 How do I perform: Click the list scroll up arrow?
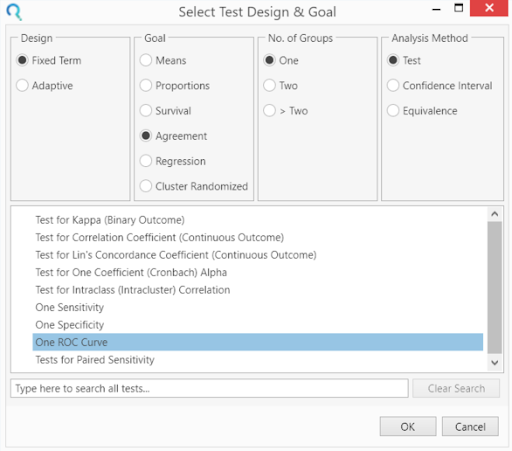click(x=495, y=214)
